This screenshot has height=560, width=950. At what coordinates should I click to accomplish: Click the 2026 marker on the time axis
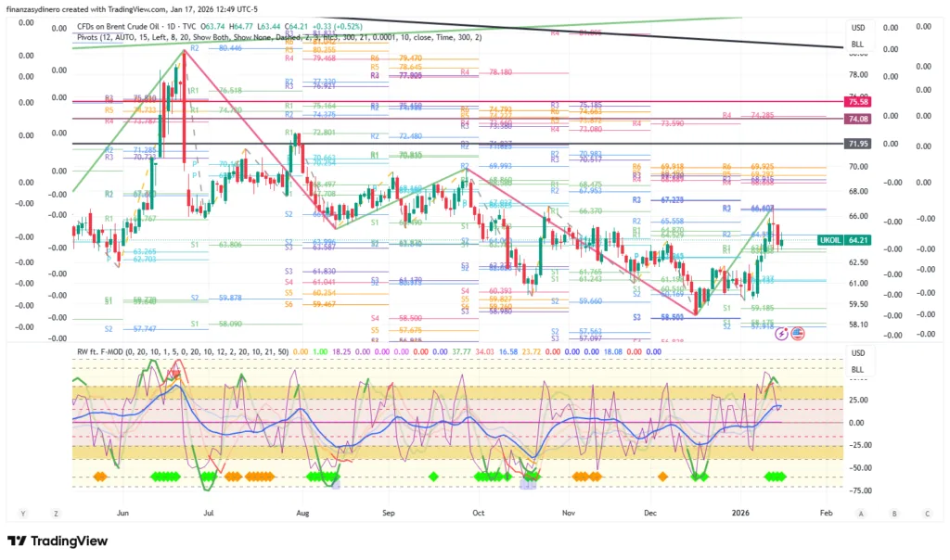pos(740,512)
